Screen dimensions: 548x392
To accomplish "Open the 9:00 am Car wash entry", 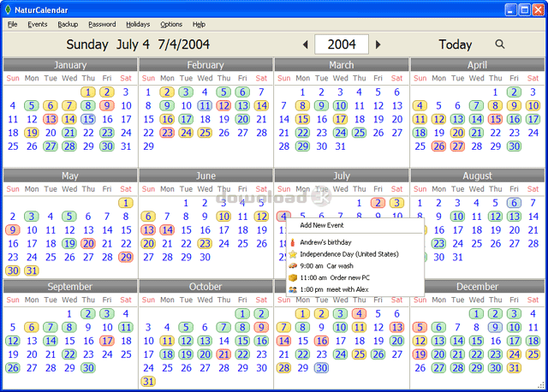I will point(326,266).
